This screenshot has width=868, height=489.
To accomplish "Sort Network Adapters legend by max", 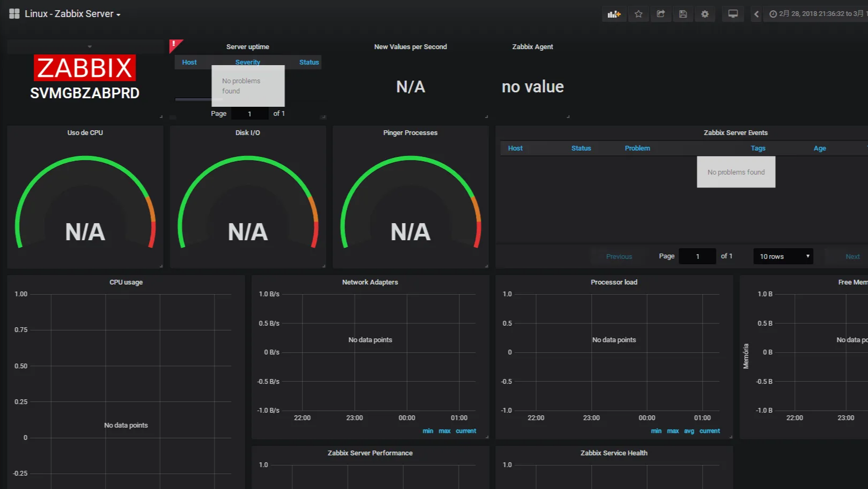I will tap(444, 431).
